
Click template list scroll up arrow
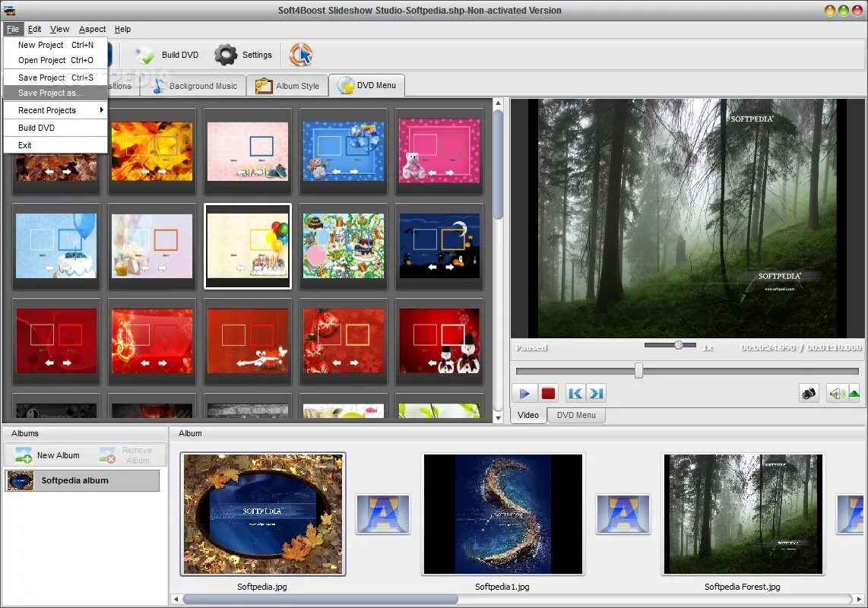tap(498, 103)
